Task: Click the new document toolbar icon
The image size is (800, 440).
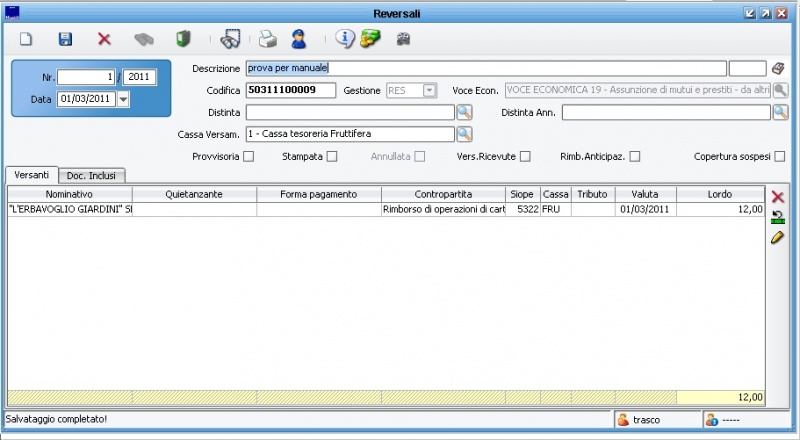Action: pyautogui.click(x=27, y=40)
